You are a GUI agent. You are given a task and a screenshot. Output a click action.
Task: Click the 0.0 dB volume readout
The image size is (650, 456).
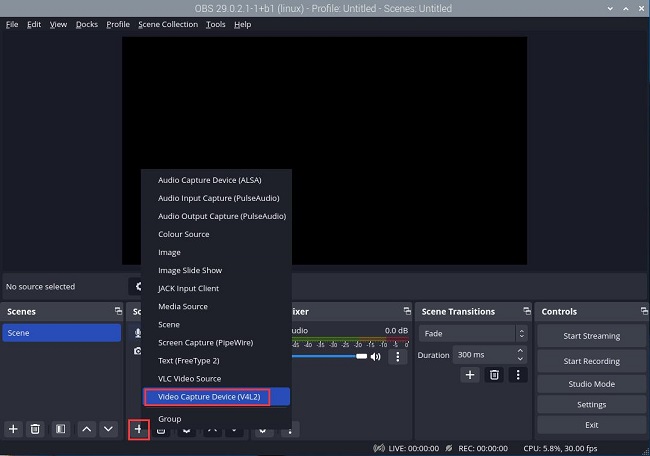coord(396,330)
